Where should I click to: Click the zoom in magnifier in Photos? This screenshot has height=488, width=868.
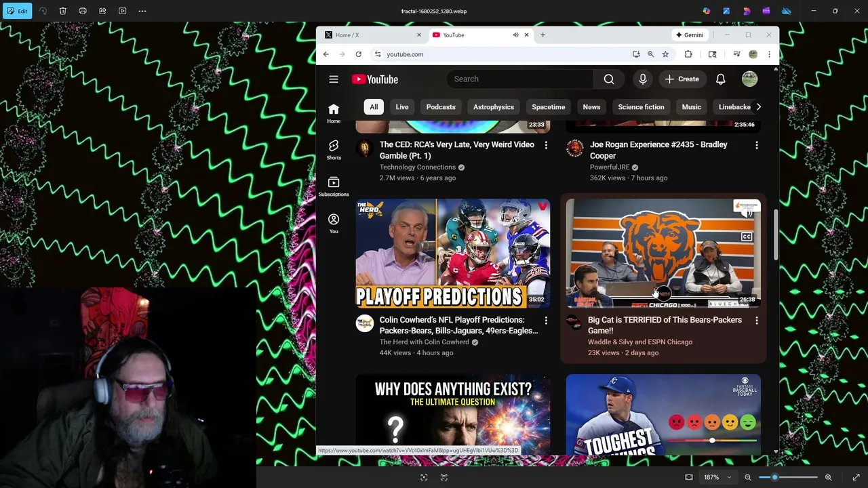pyautogui.click(x=828, y=477)
